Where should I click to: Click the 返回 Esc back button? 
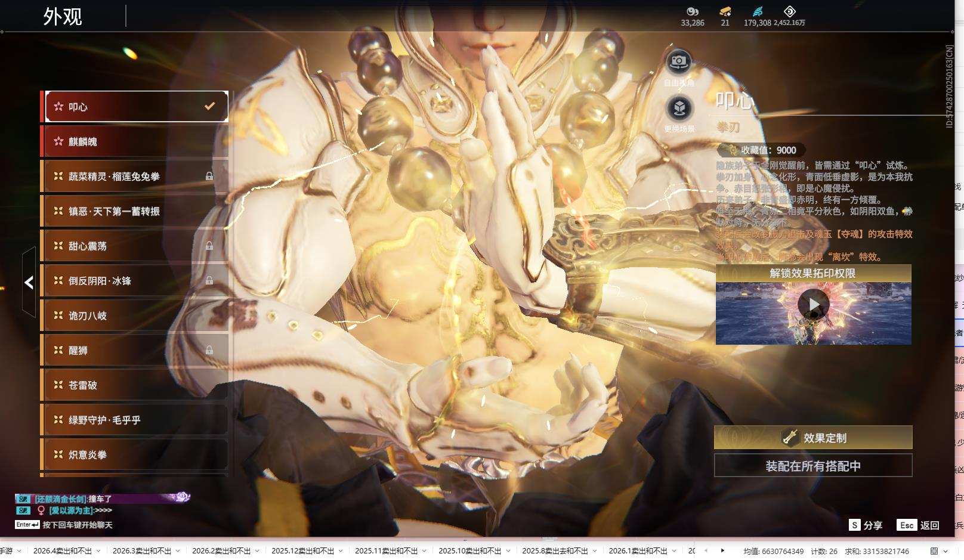pos(919,525)
